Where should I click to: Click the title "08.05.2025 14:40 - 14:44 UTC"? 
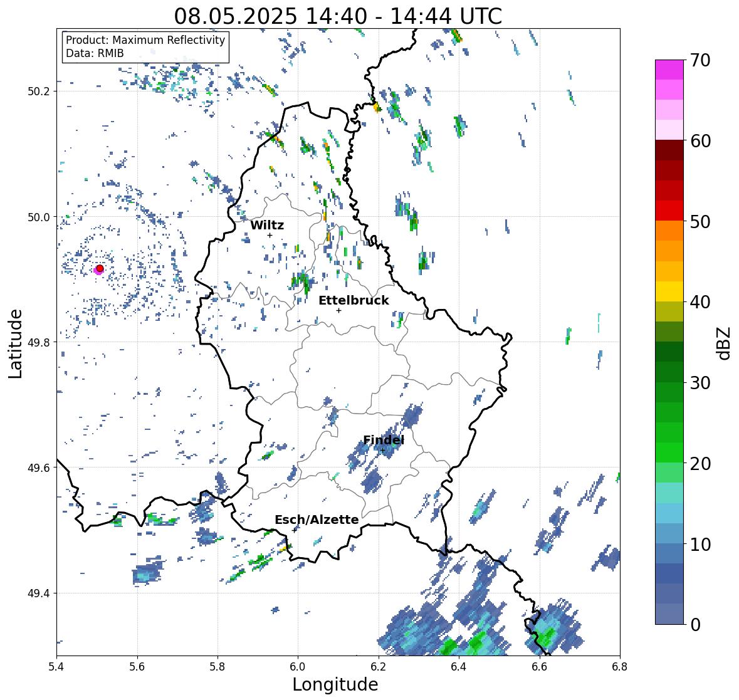(x=338, y=16)
